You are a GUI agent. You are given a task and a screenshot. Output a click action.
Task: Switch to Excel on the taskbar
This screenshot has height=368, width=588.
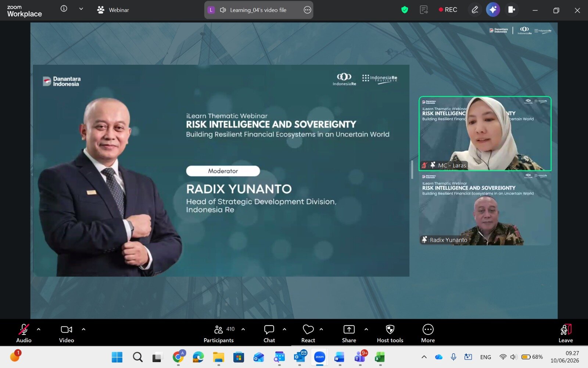380,357
